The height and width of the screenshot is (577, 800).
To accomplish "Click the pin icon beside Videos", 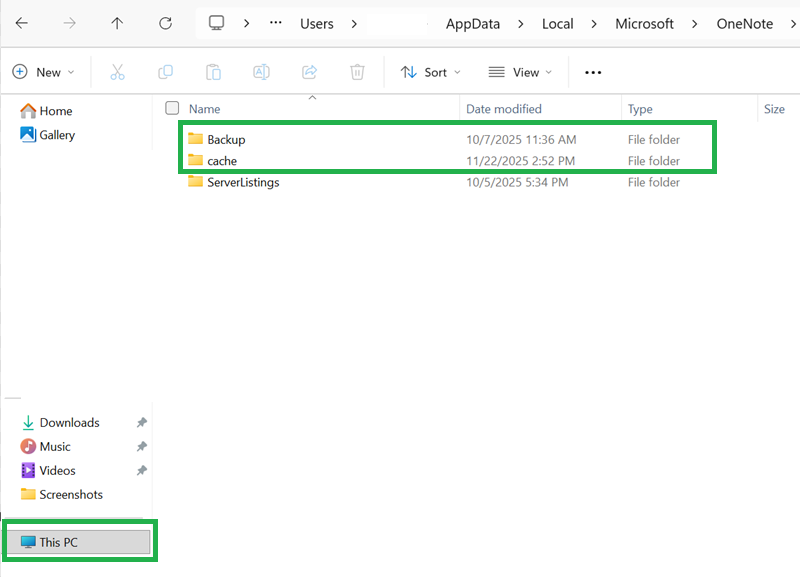I will coord(141,470).
